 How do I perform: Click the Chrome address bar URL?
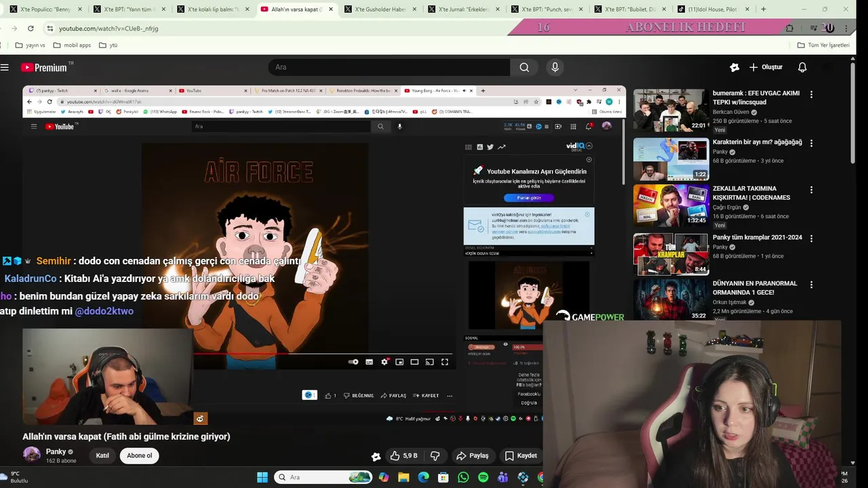click(108, 28)
